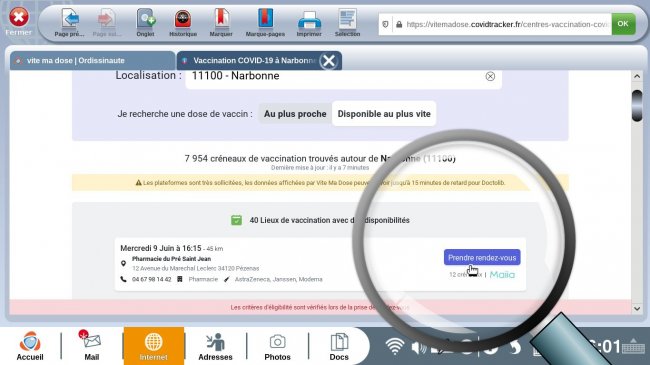Click the Wi-Fi status icon
650x365 pixels.
pos(395,346)
